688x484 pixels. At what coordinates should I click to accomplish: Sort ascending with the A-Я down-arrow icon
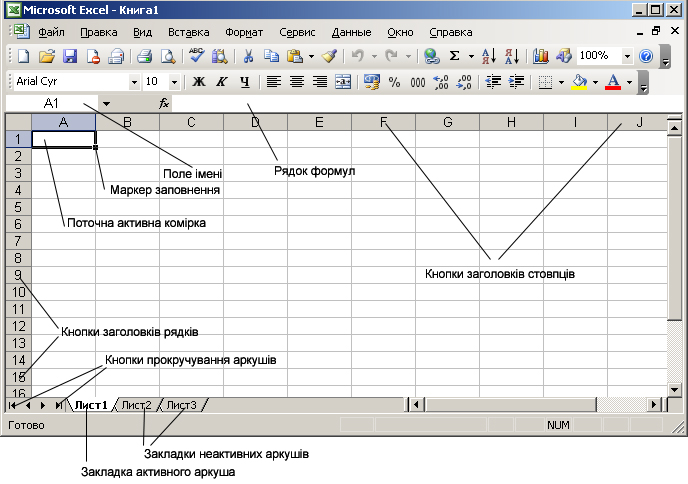[489, 56]
